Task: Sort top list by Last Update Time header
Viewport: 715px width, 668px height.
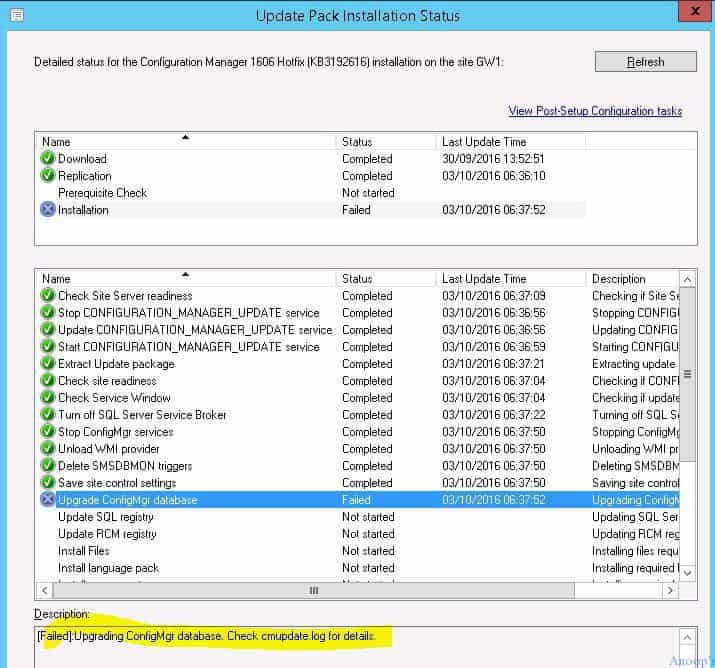Action: coord(511,141)
